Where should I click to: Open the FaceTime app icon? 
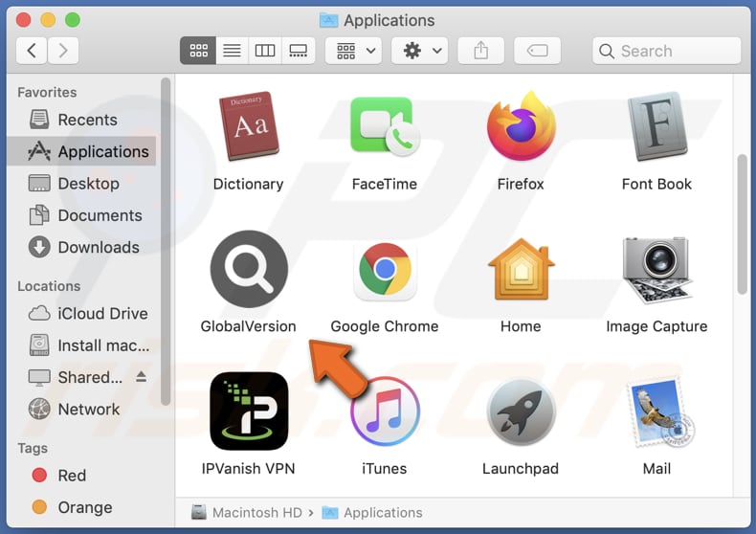(385, 126)
